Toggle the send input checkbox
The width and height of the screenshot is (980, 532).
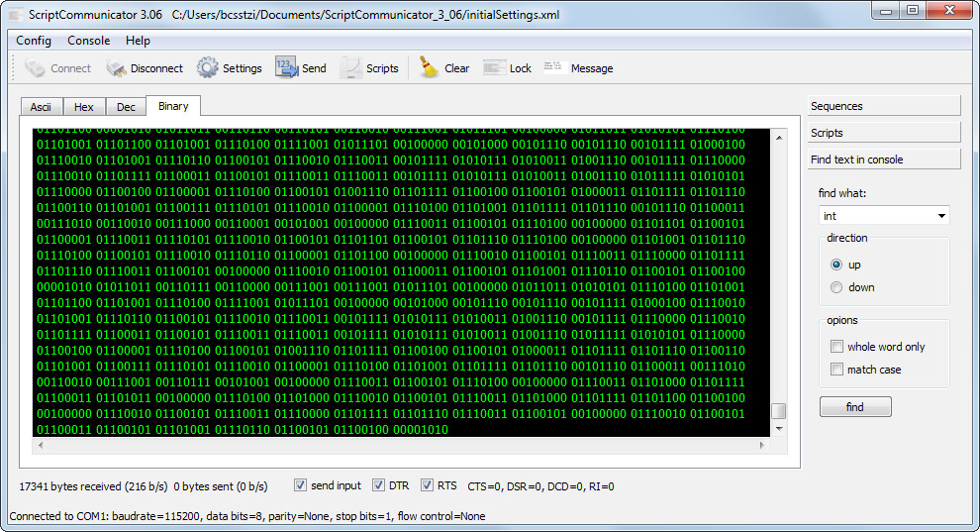[300, 485]
